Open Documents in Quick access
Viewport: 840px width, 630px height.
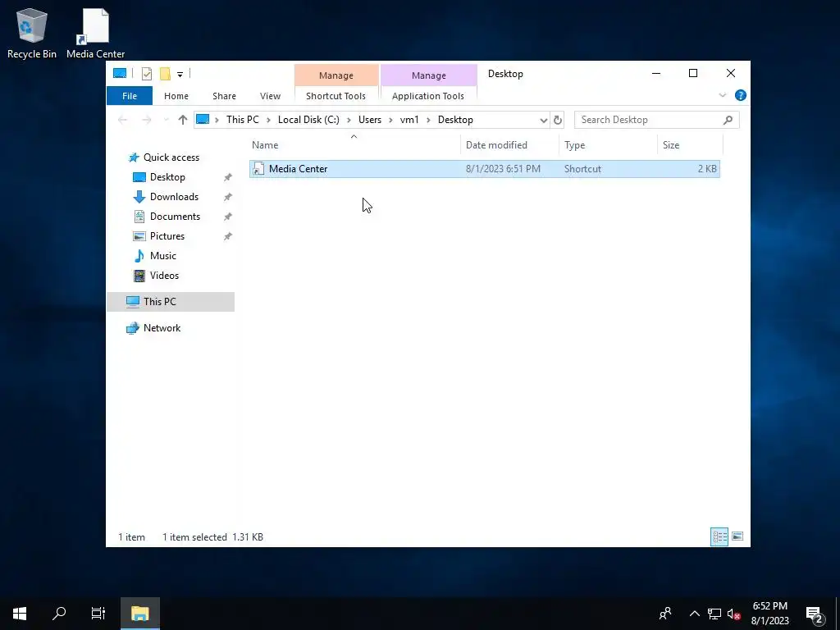[175, 217]
